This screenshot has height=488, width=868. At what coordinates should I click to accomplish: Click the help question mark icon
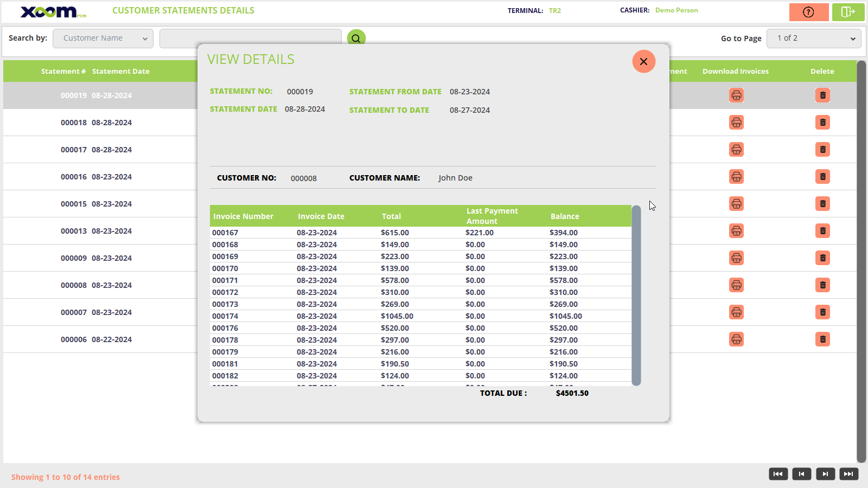click(808, 12)
